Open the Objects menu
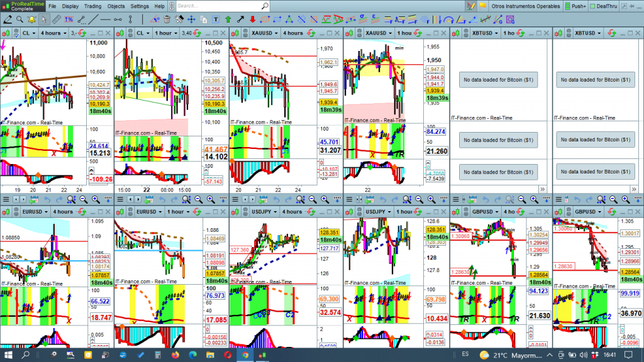 tap(116, 6)
